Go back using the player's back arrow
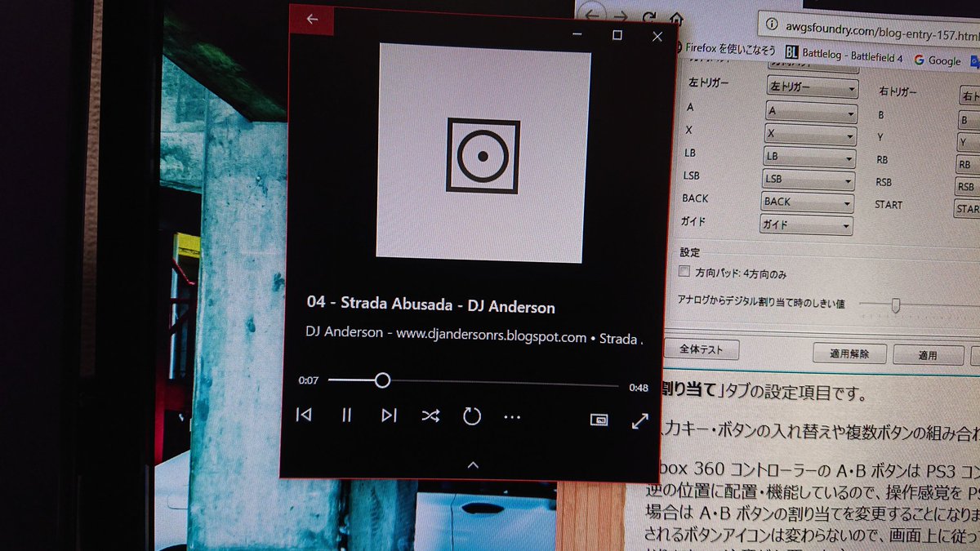Image resolution: width=980 pixels, height=551 pixels. (x=311, y=19)
